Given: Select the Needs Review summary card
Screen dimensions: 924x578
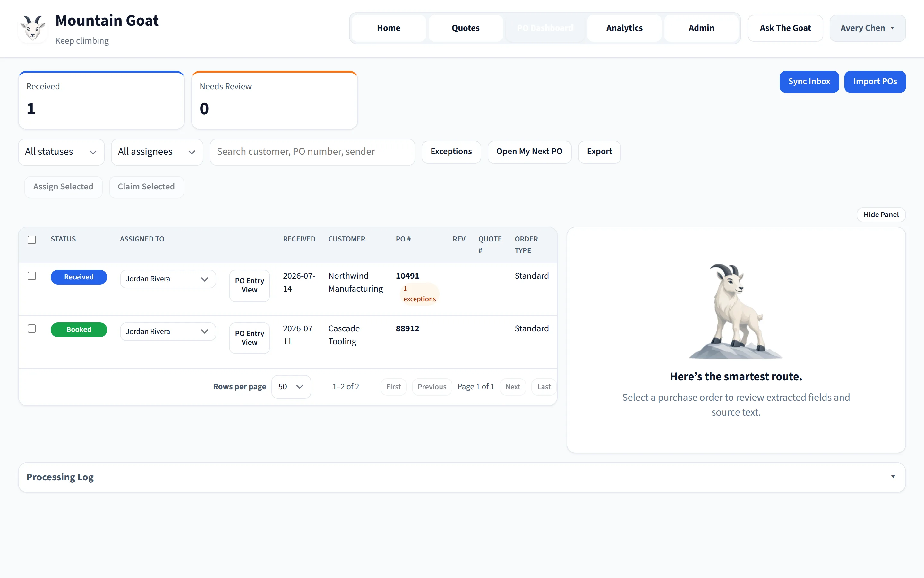Looking at the screenshot, I should point(275,100).
